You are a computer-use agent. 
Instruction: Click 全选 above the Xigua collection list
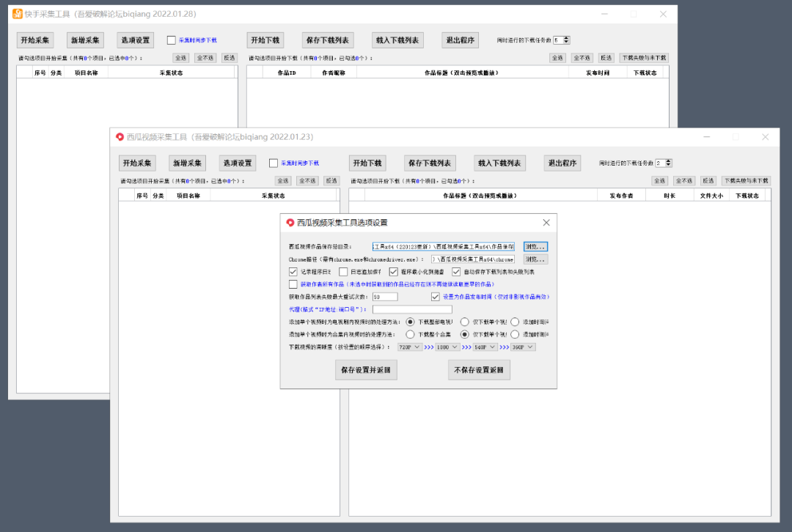point(283,181)
